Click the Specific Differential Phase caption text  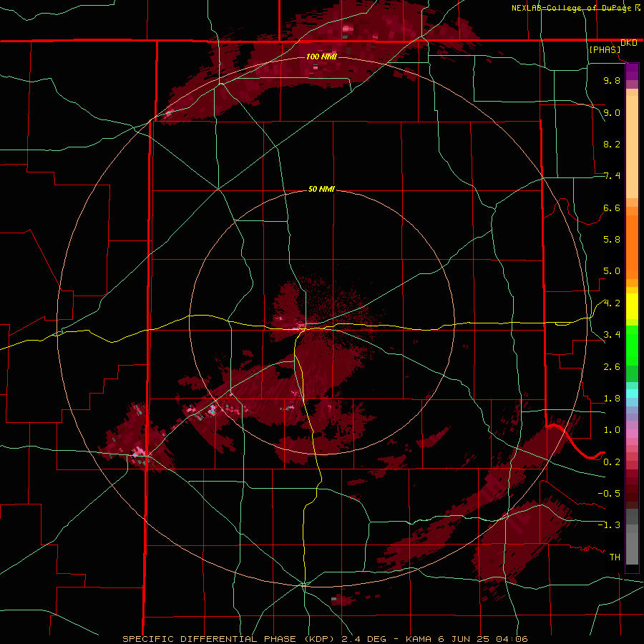click(x=325, y=639)
